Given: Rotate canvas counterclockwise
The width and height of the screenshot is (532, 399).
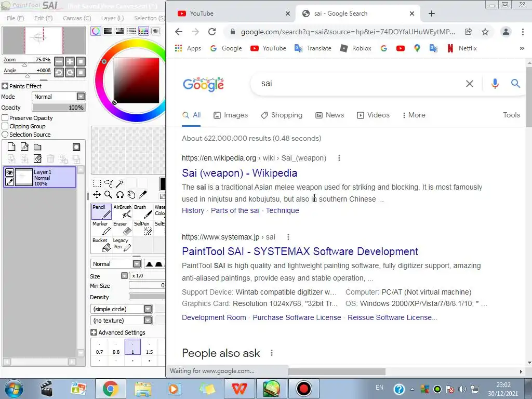Looking at the screenshot, I should [x=59, y=72].
